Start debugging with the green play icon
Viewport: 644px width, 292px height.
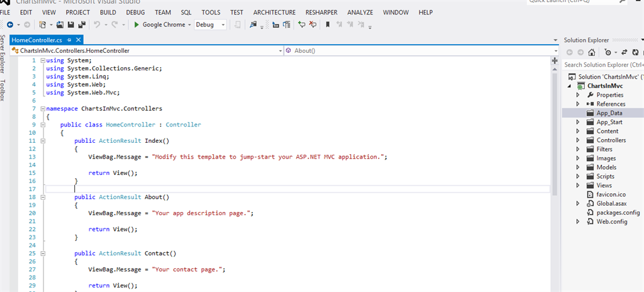coord(136,25)
